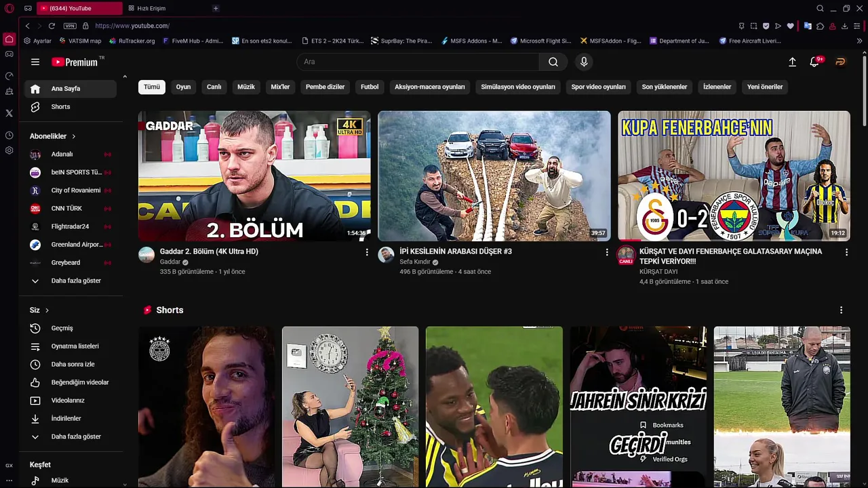Click the browser address bar URL
Viewport: 868px width, 488px height.
tap(132, 26)
